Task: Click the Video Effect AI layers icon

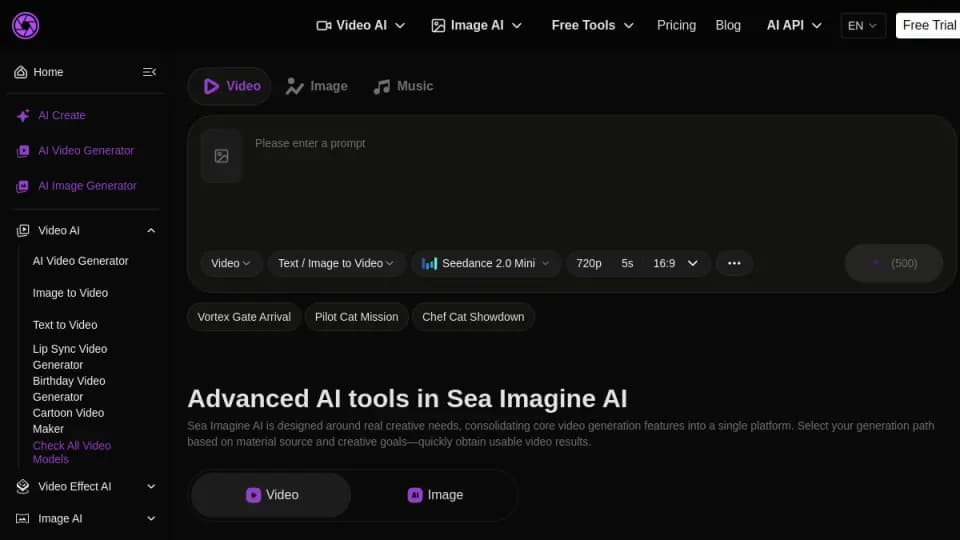Action: 23,487
